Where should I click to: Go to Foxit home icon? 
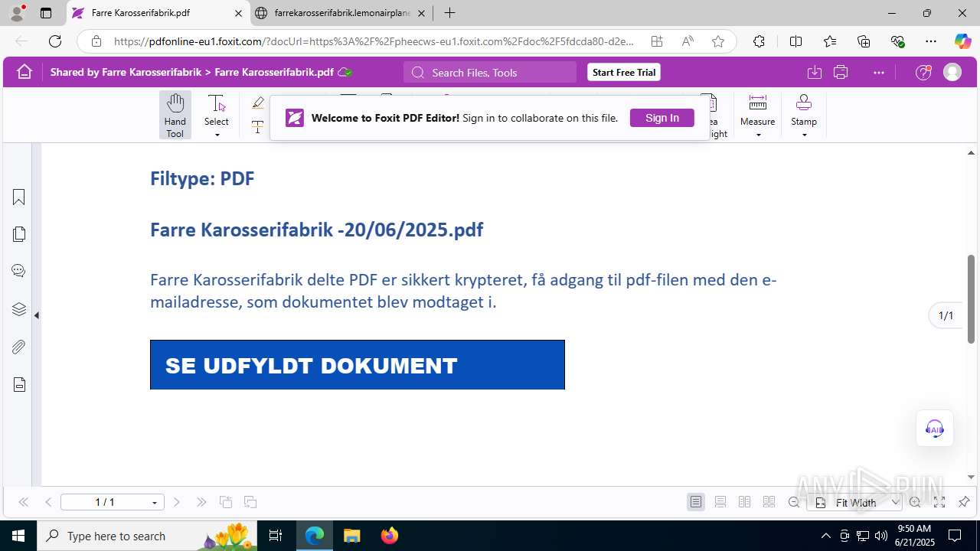click(24, 72)
